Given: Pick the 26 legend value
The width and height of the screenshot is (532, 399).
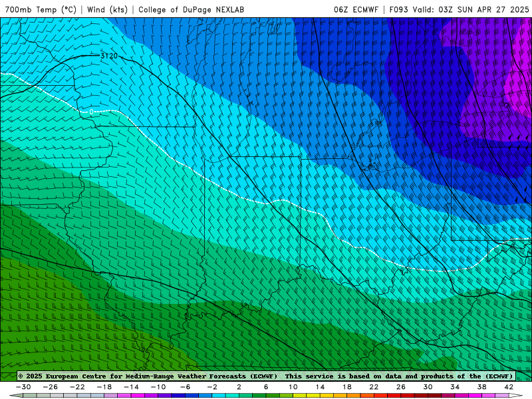Looking at the screenshot, I should 401,387.
